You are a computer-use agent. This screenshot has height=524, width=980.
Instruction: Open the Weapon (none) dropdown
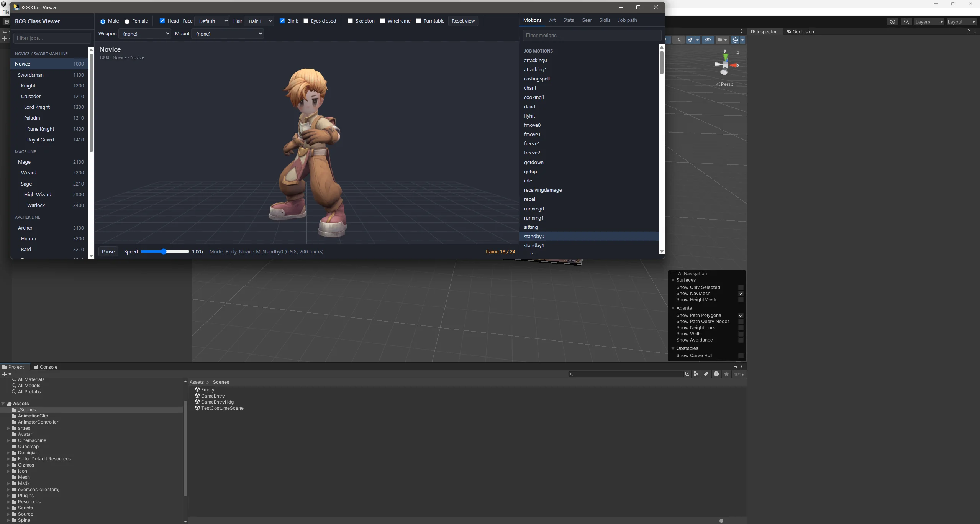coord(145,34)
